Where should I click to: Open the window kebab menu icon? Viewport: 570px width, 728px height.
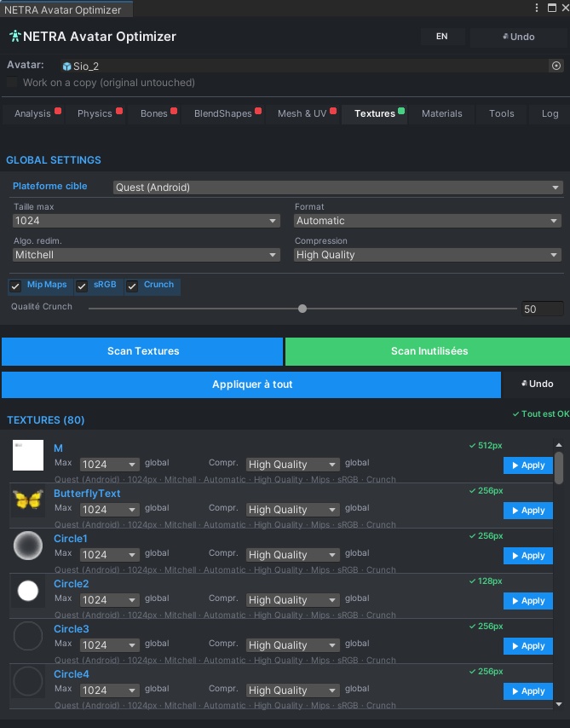537,8
